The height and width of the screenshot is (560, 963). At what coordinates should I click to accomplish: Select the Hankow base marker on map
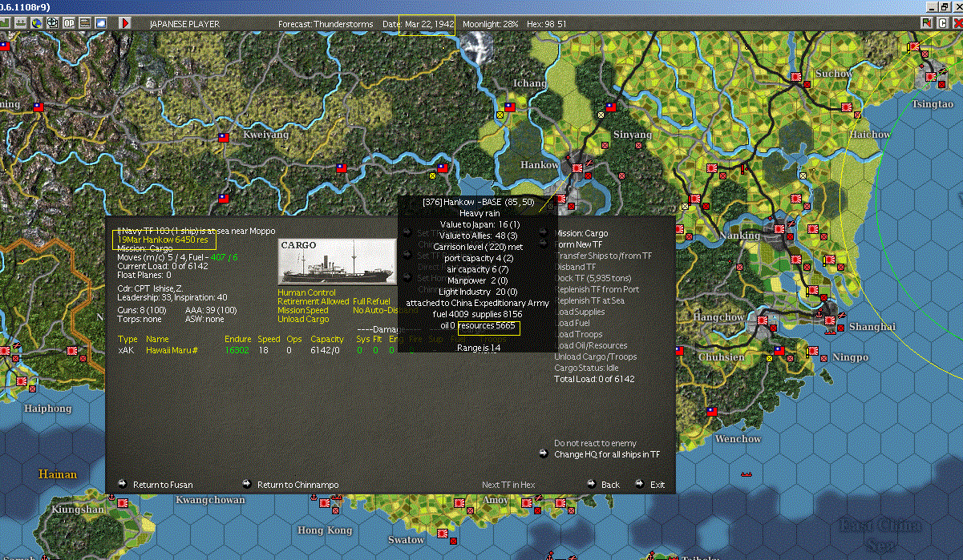tap(577, 168)
